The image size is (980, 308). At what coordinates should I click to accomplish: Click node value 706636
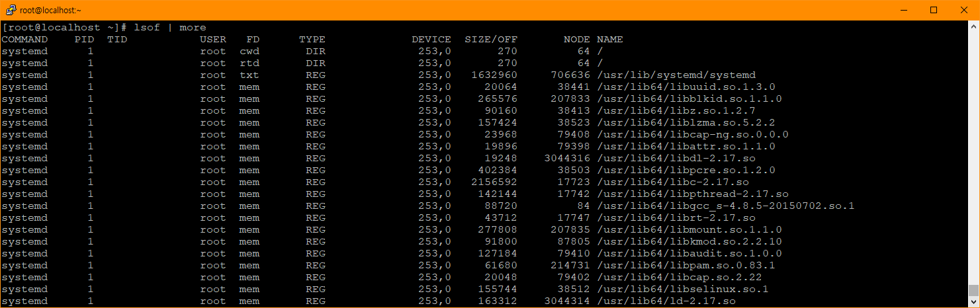570,75
